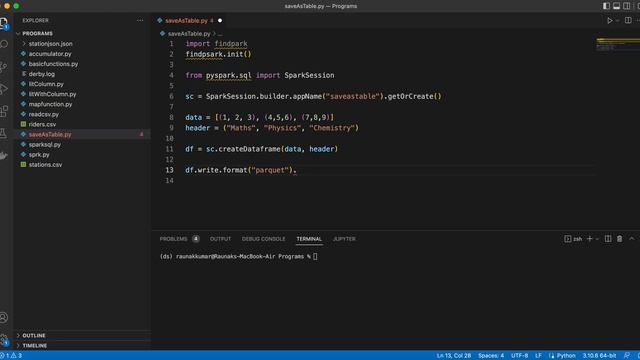Viewport: 640px width, 360px height.
Task: Open the Docker view in activity bar
Action: tap(4, 156)
